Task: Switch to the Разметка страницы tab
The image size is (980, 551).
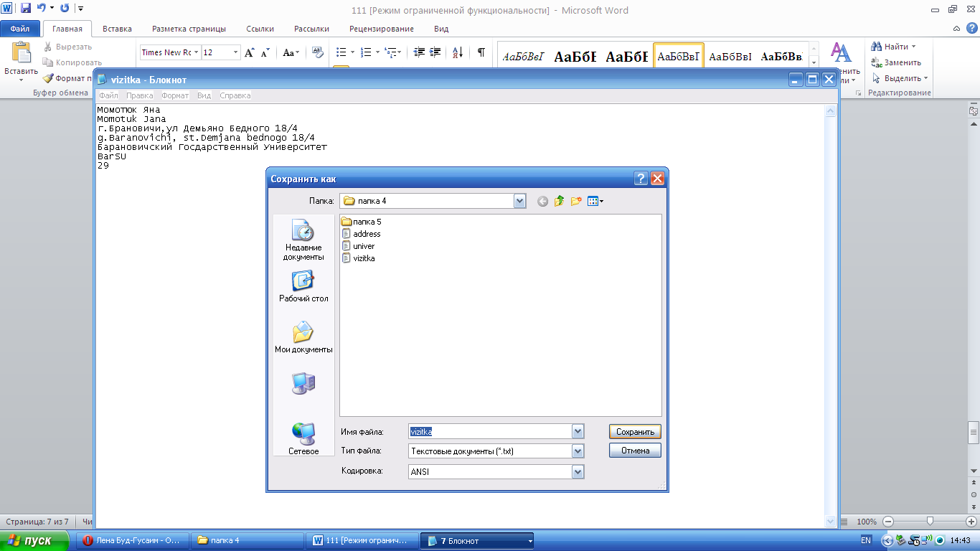Action: (189, 29)
